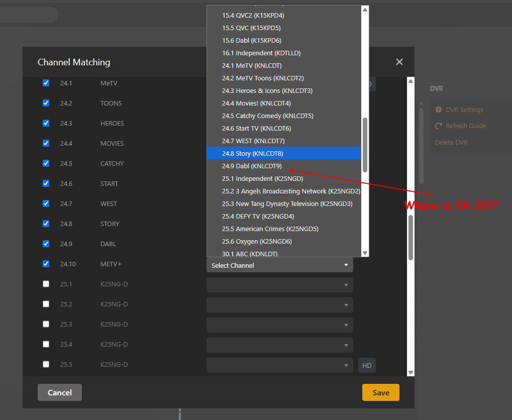Uncheck the 24.3 HEROES checkbox
The height and width of the screenshot is (420, 512).
46,123
